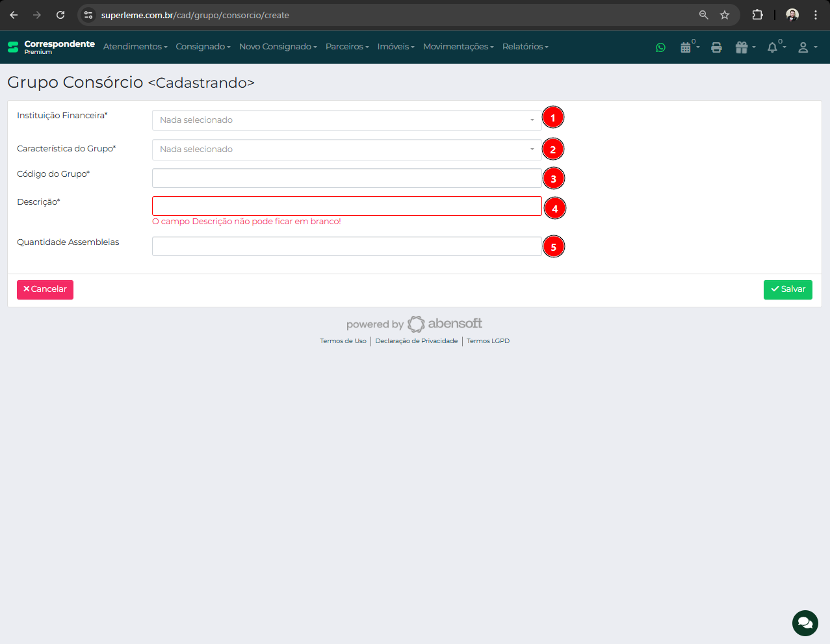Click the Correspondente Premium logo
This screenshot has width=830, height=644.
[51, 47]
